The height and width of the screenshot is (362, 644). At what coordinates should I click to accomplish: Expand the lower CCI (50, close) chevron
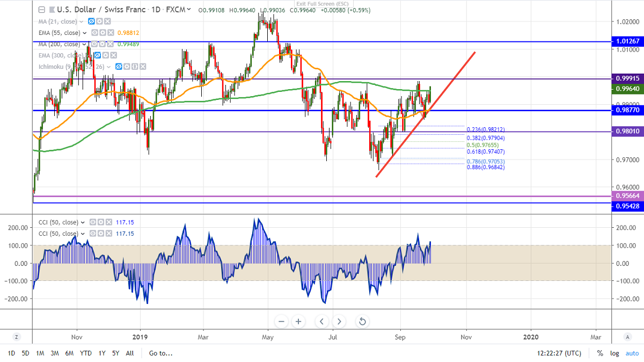(x=83, y=234)
